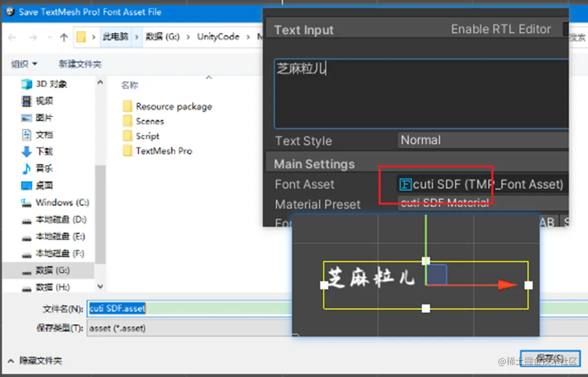Select 数据 (G:) breadcrumb segment
Image resolution: width=588 pixels, height=377 pixels.
pos(163,37)
